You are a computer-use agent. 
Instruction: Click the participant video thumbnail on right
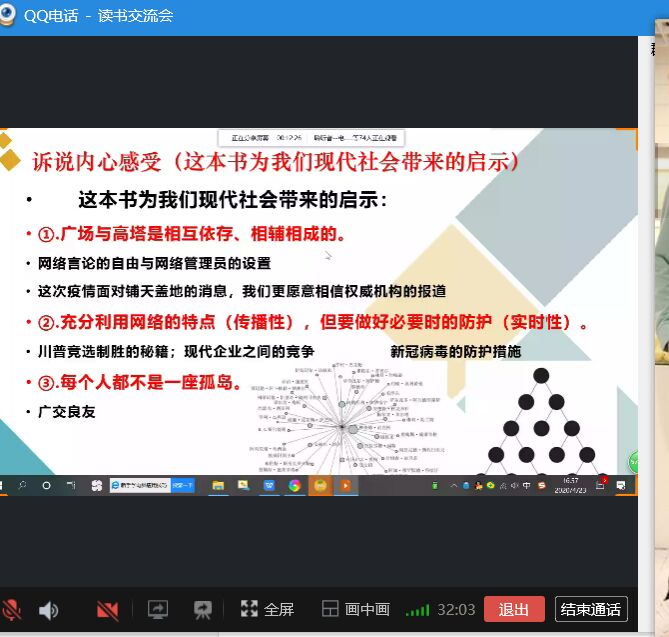click(x=661, y=300)
